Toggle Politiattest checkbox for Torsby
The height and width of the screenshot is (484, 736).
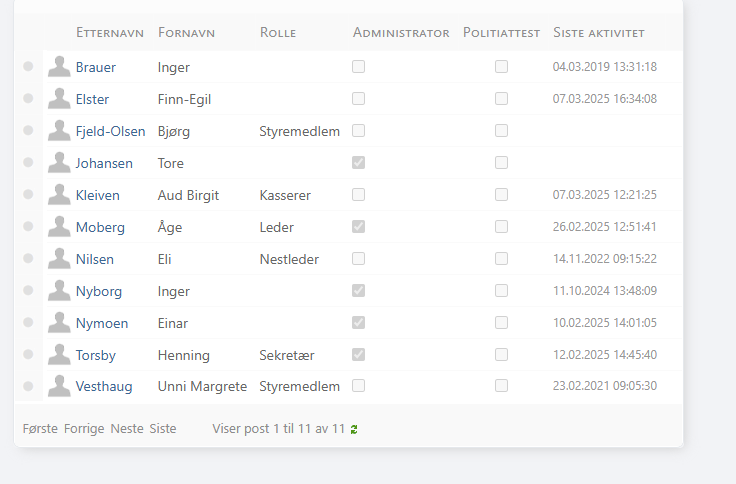[x=501, y=355]
